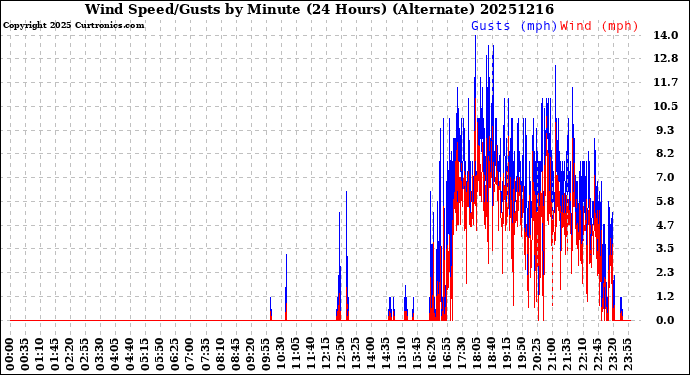Click the 10:30 time axis label
The image size is (690, 375).
(x=280, y=355)
